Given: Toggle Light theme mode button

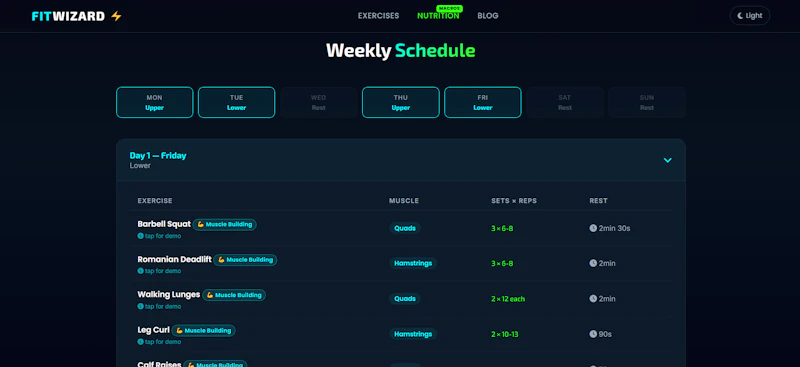Looking at the screenshot, I should [749, 16].
